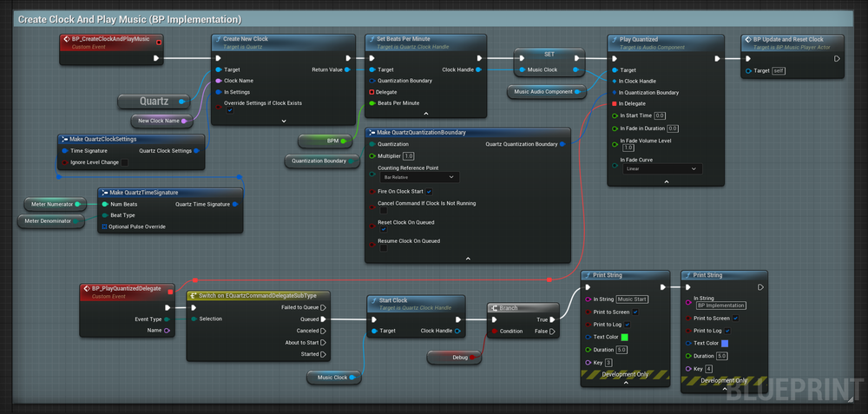Viewport: 868px width, 414px height.
Task: Click the BP_CreateClockAndPlayMusic exec output pin
Action: click(156, 58)
